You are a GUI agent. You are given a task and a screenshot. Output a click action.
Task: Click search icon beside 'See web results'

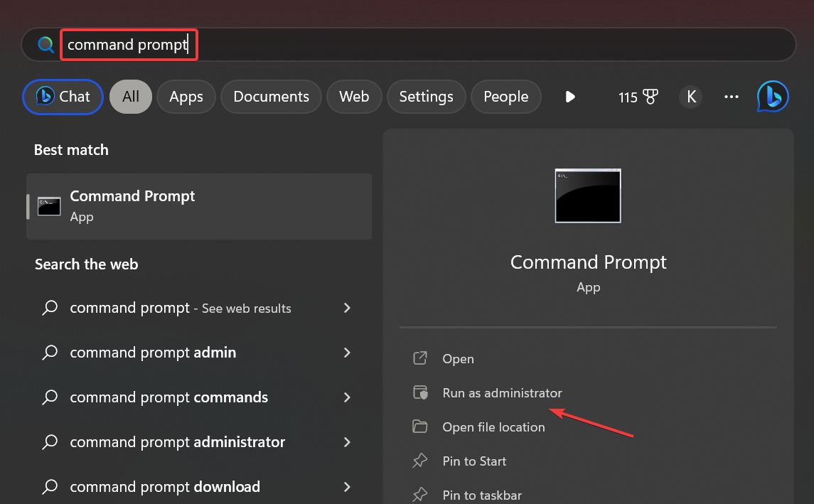click(x=50, y=308)
